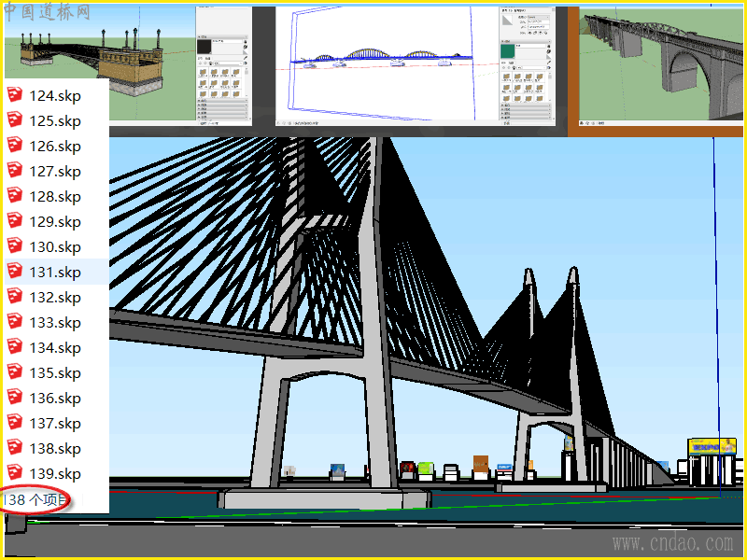The height and width of the screenshot is (560, 747).
Task: Click the teal material swatch in second preview
Action: (507, 51)
